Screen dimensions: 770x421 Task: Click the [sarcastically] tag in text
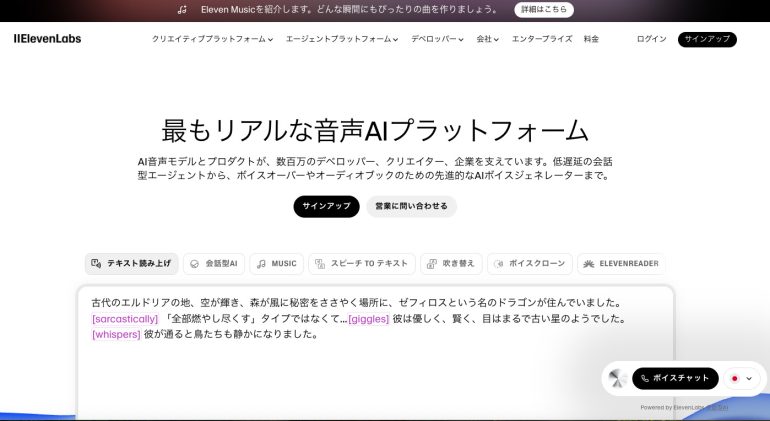point(125,319)
